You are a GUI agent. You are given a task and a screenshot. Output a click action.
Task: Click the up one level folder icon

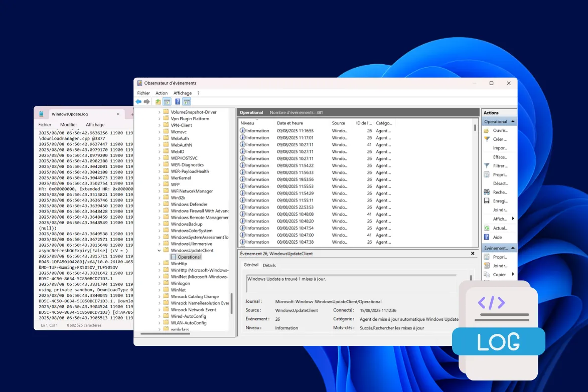tap(158, 102)
